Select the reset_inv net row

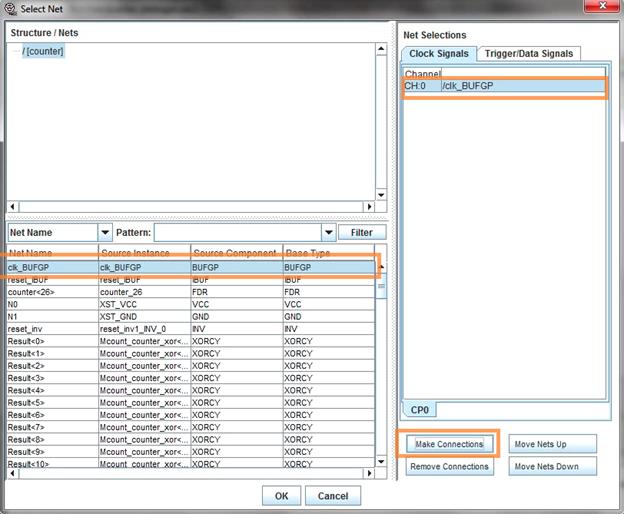pos(190,329)
